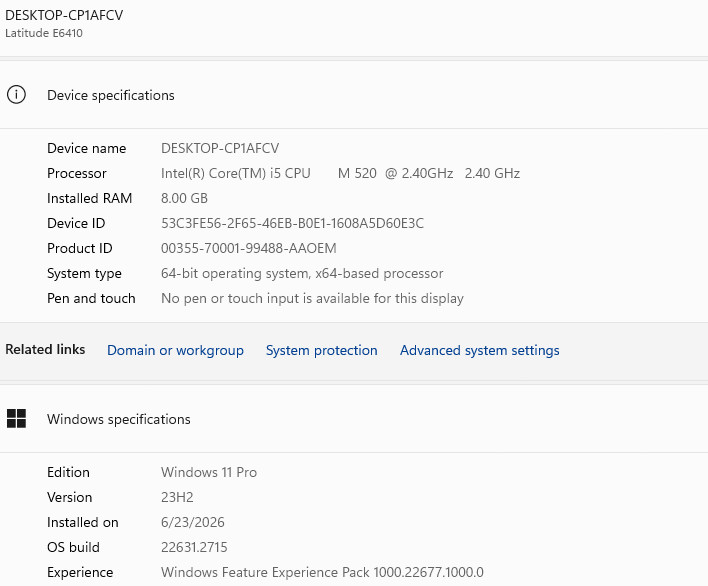Screen dimensions: 708x586
Task: Collapse the Device specifications section header
Action: (x=354, y=95)
